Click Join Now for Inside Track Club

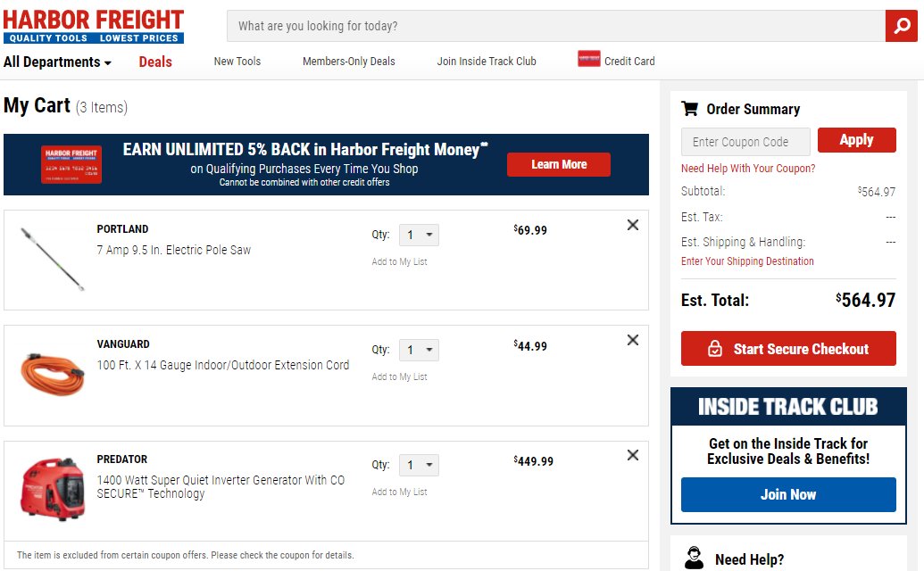[x=788, y=494]
